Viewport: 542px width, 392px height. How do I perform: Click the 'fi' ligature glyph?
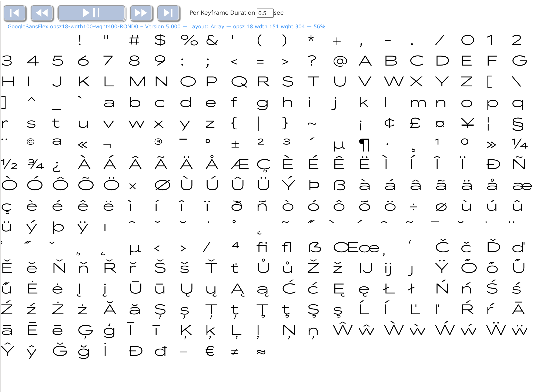click(x=262, y=247)
